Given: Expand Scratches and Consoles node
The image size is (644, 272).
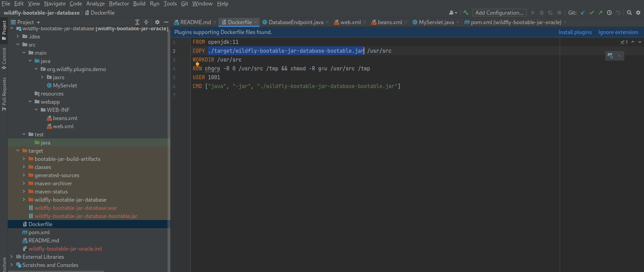Looking at the screenshot, I should pyautogui.click(x=12, y=265).
